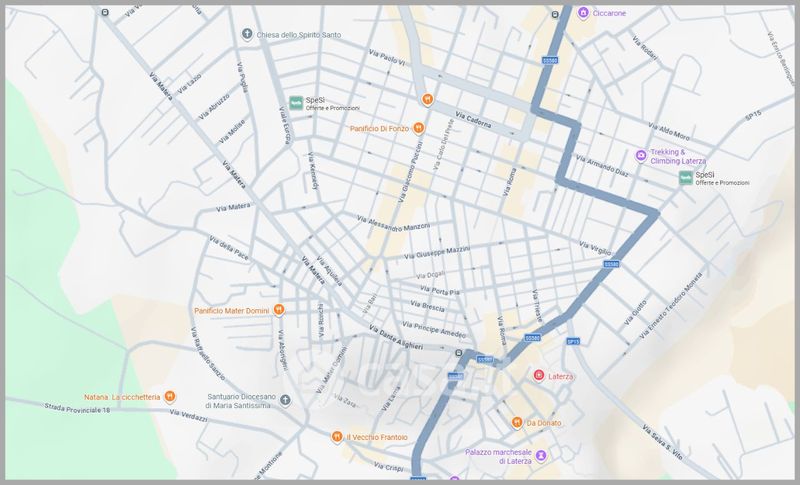Click the unlabeled restaurant icon near Via Paolo VI
Image resolution: width=800 pixels, height=485 pixels.
pyautogui.click(x=427, y=99)
